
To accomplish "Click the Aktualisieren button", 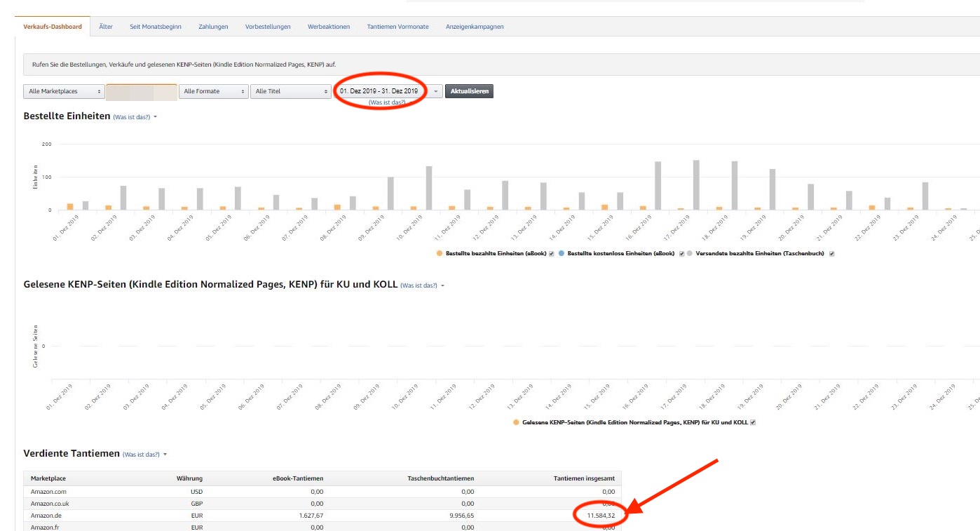I will (x=470, y=91).
